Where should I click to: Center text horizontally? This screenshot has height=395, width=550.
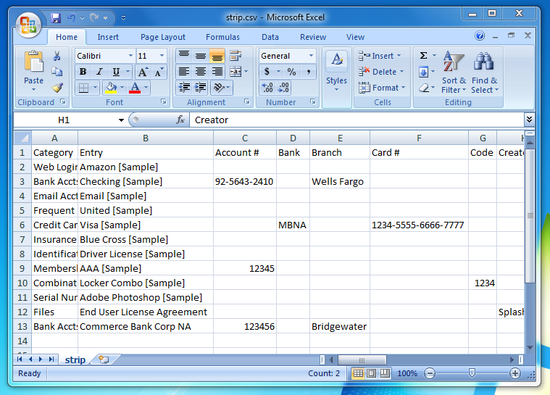[201, 72]
